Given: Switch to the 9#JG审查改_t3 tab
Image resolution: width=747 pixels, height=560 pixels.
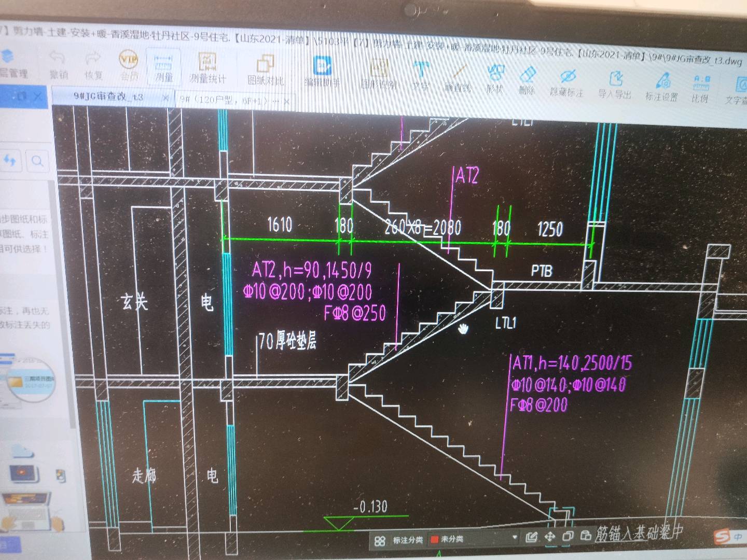Looking at the screenshot, I should click(x=108, y=96).
